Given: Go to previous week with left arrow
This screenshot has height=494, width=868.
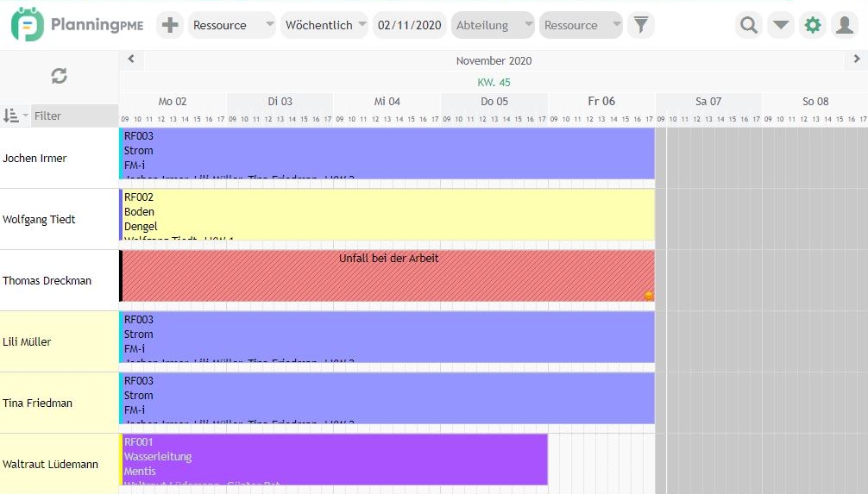Looking at the screenshot, I should pos(130,59).
